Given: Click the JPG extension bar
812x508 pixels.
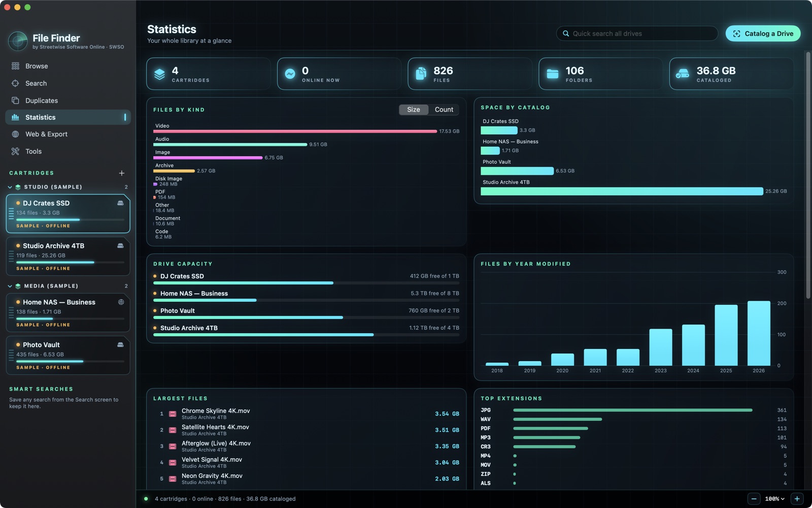Looking at the screenshot, I should point(633,410).
